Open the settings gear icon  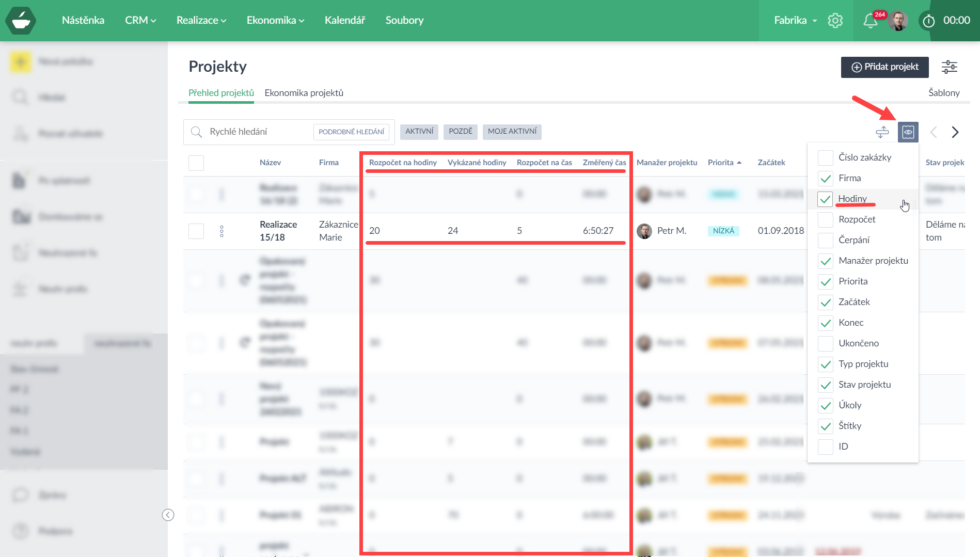pyautogui.click(x=835, y=21)
